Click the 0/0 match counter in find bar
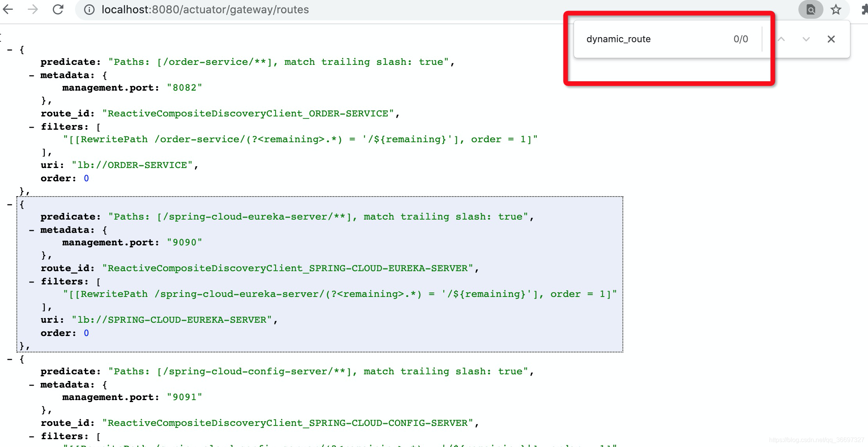The image size is (868, 447). click(x=741, y=39)
